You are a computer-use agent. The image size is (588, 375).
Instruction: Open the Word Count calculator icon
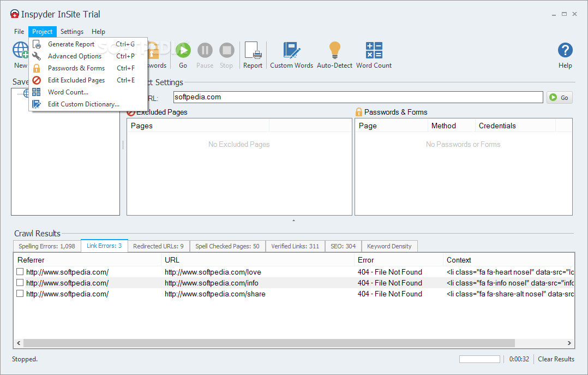[374, 50]
